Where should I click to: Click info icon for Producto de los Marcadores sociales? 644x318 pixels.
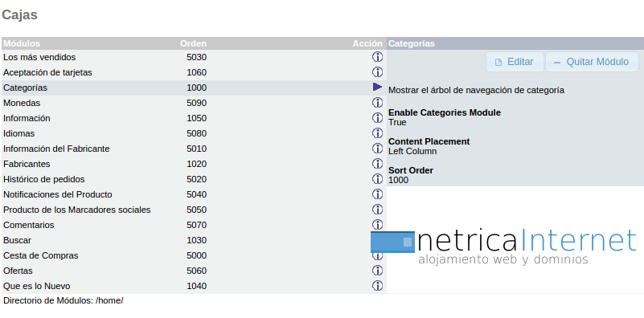click(x=377, y=210)
